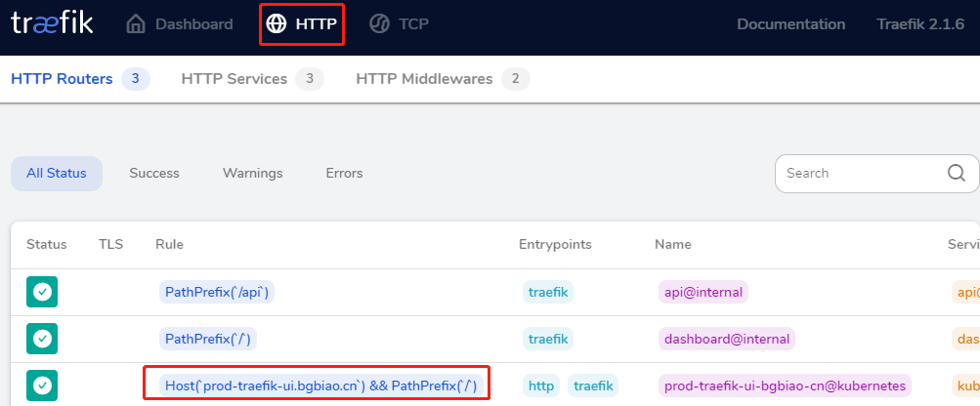
Task: Select the All Status filter
Action: [x=57, y=173]
